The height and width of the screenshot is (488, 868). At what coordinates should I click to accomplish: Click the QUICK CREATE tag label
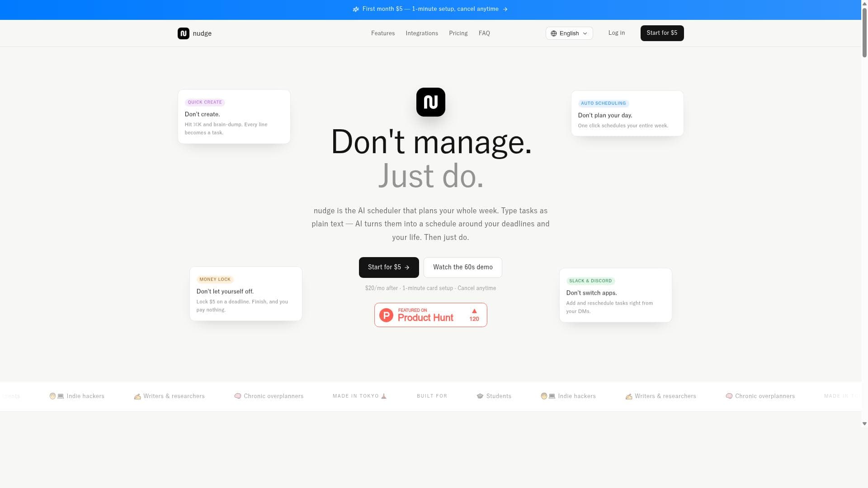tap(205, 103)
